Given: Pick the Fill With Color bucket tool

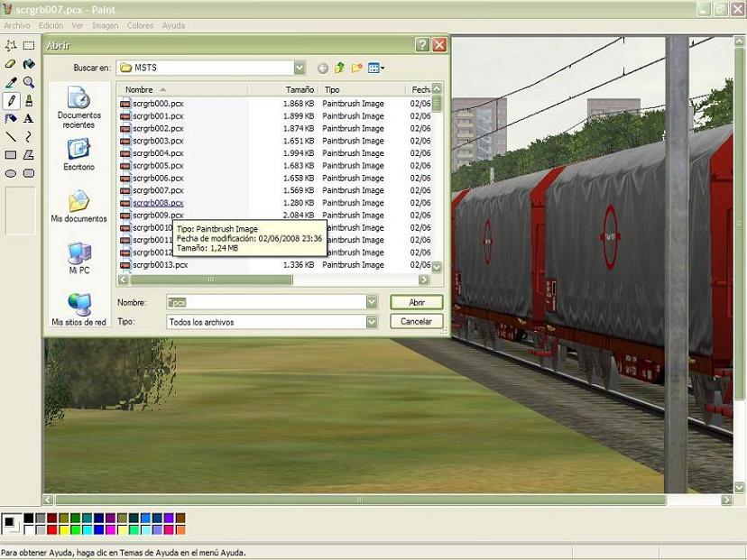Looking at the screenshot, I should pyautogui.click(x=29, y=64).
